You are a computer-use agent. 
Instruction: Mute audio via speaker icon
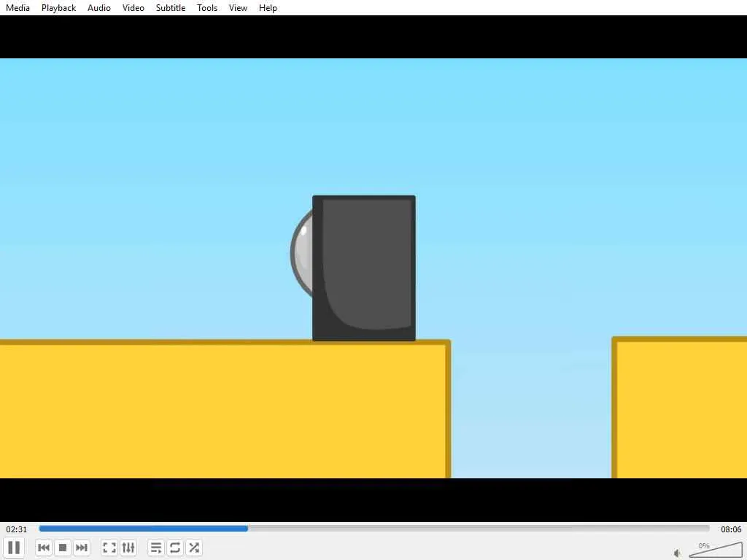678,553
